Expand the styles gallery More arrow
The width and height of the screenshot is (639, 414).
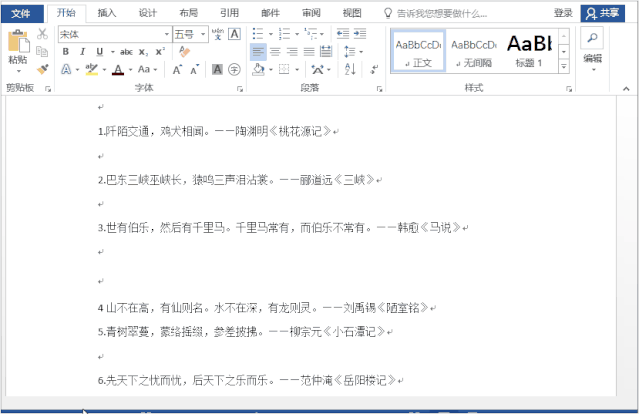(564, 66)
